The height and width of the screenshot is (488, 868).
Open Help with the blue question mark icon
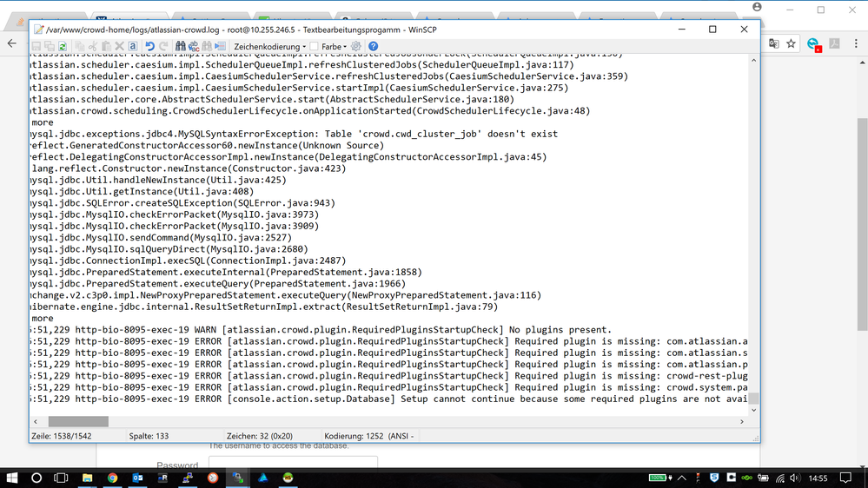point(373,47)
